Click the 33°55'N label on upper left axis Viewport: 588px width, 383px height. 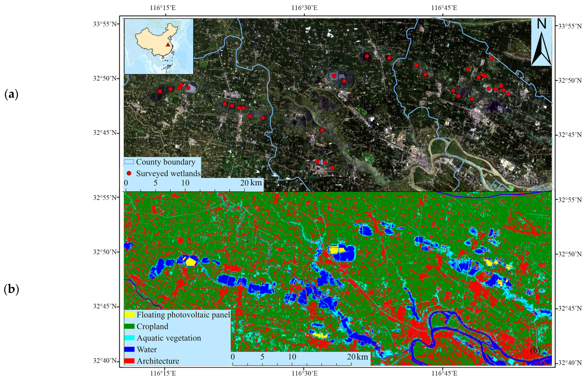tap(105, 24)
